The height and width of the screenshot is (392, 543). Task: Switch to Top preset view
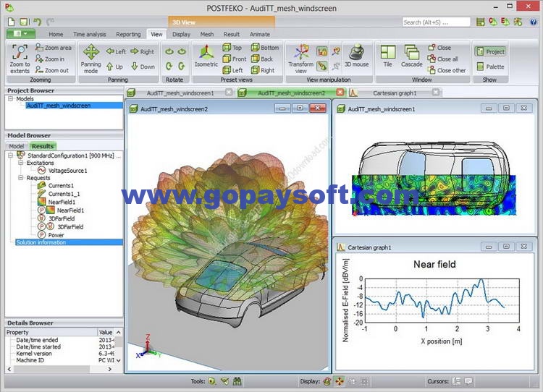coord(232,48)
